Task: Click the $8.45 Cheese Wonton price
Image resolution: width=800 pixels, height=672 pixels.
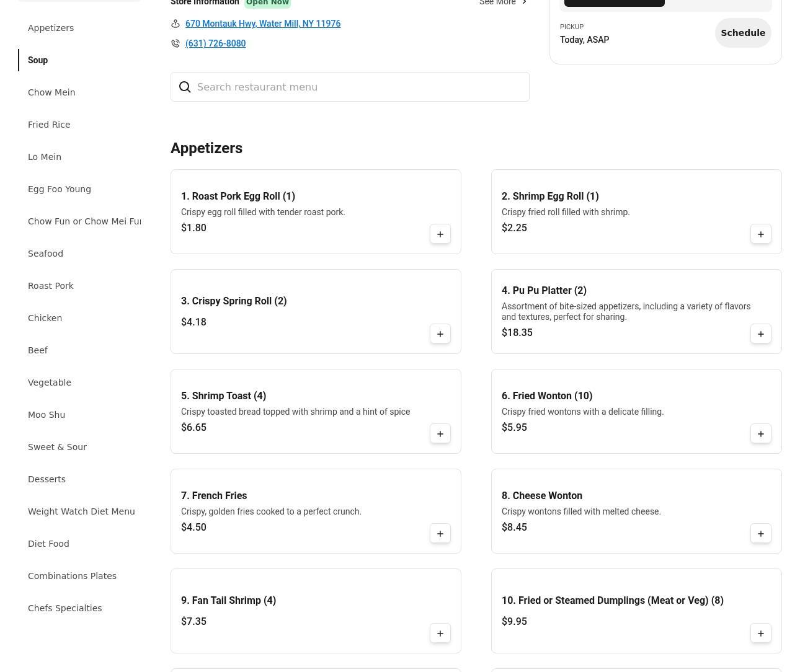Action: (x=514, y=527)
